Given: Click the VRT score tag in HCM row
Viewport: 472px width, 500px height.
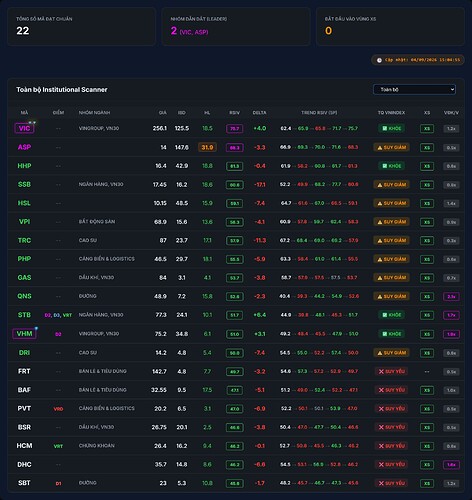Looking at the screenshot, I should click(x=58, y=446).
